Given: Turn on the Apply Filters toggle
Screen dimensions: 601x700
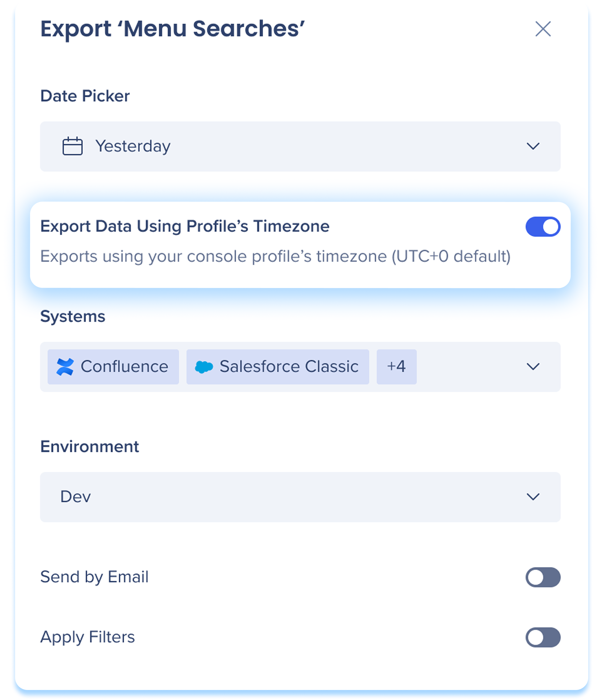Looking at the screenshot, I should point(542,637).
